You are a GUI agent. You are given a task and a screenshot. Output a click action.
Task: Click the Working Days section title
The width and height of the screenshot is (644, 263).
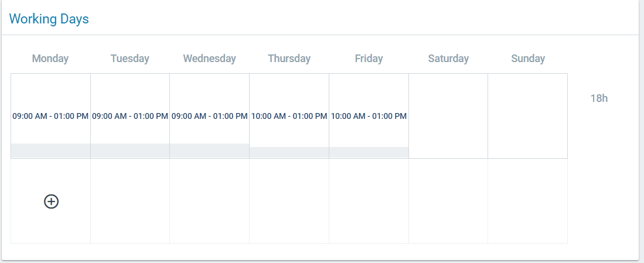[49, 19]
